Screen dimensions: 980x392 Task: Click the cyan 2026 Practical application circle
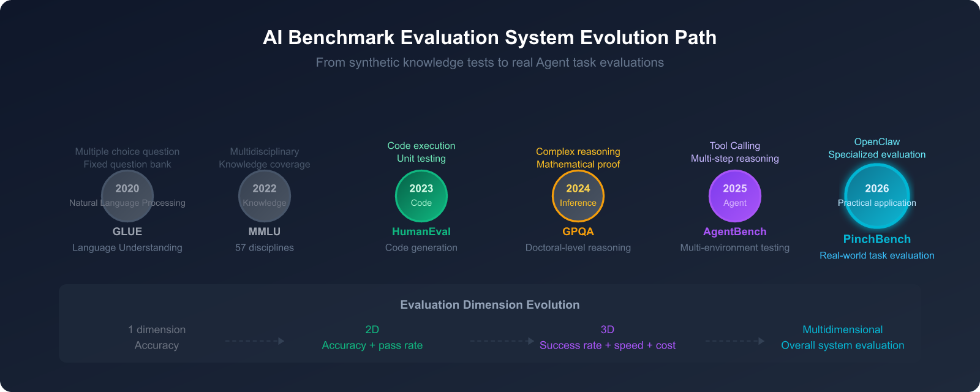(877, 196)
